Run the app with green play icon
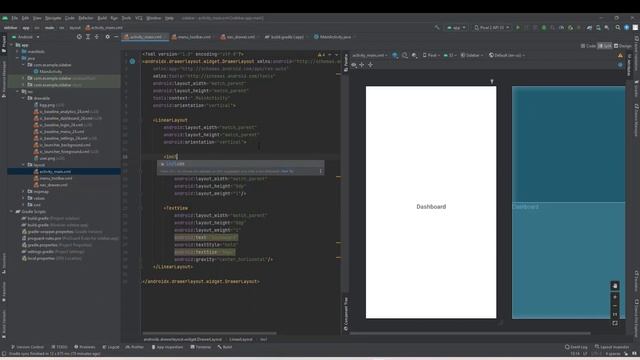Image resolution: width=640 pixels, height=360 pixels. (x=518, y=27)
